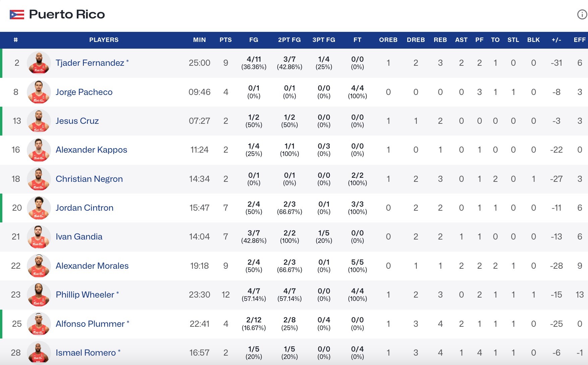
Task: Click the +/- column header
Action: (556, 40)
